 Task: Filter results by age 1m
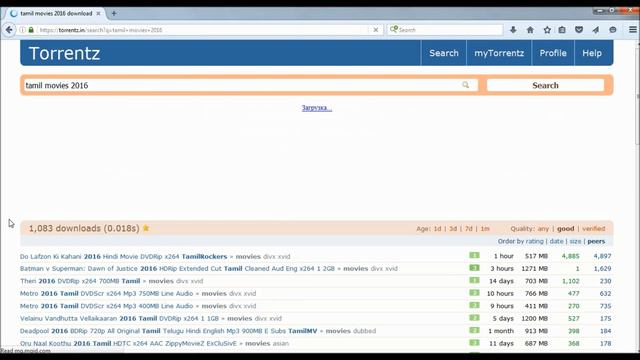tap(484, 229)
